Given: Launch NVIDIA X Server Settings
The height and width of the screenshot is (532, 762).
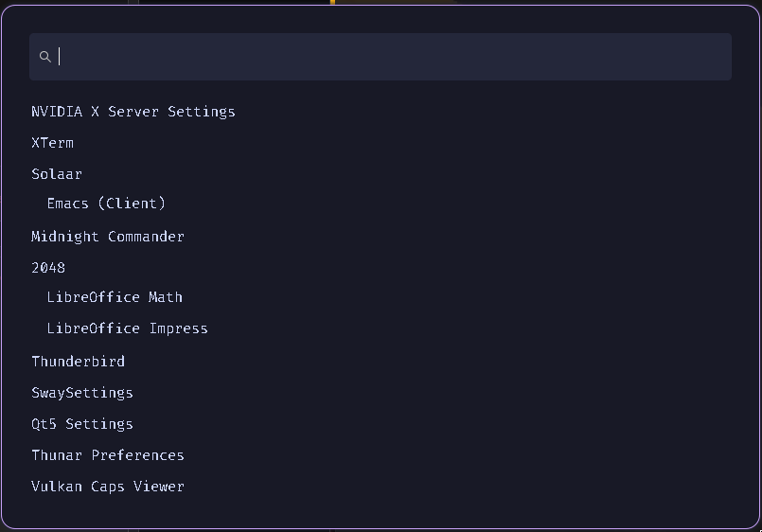Looking at the screenshot, I should click(133, 112).
